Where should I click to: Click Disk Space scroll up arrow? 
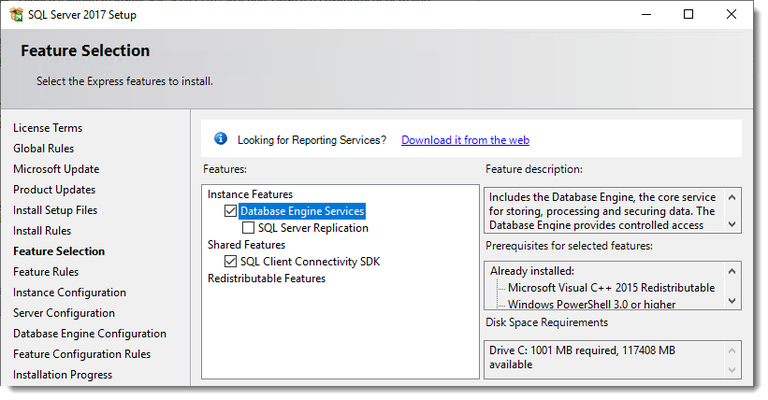732,351
